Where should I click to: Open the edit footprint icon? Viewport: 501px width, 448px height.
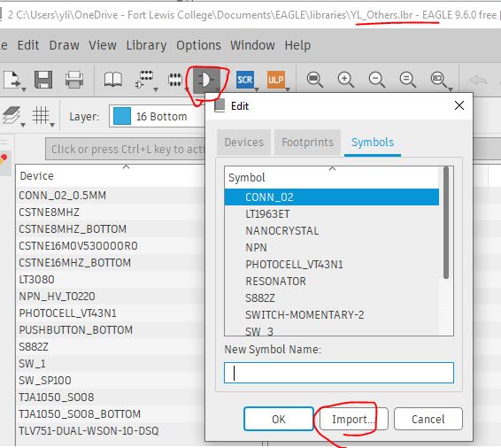(175, 80)
